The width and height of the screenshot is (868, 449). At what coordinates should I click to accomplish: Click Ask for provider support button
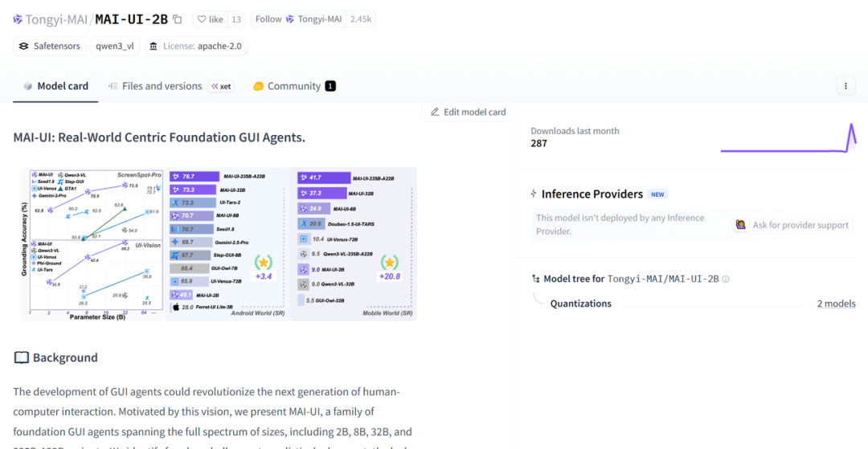click(792, 225)
